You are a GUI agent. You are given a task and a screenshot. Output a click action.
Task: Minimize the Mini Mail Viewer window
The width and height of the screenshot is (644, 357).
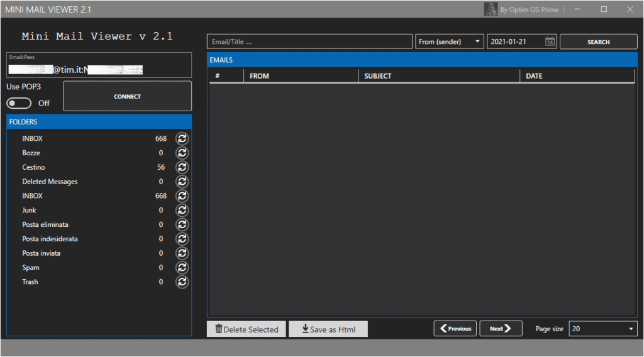click(x=577, y=9)
